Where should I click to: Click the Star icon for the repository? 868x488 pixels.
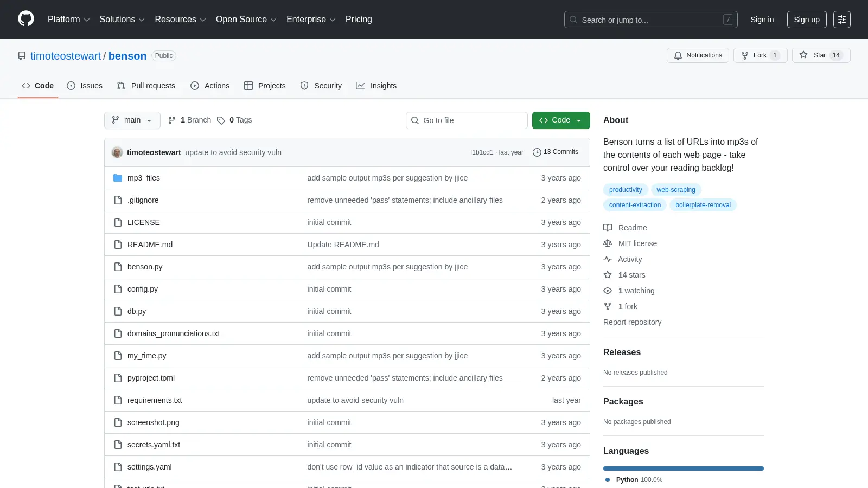(x=803, y=55)
